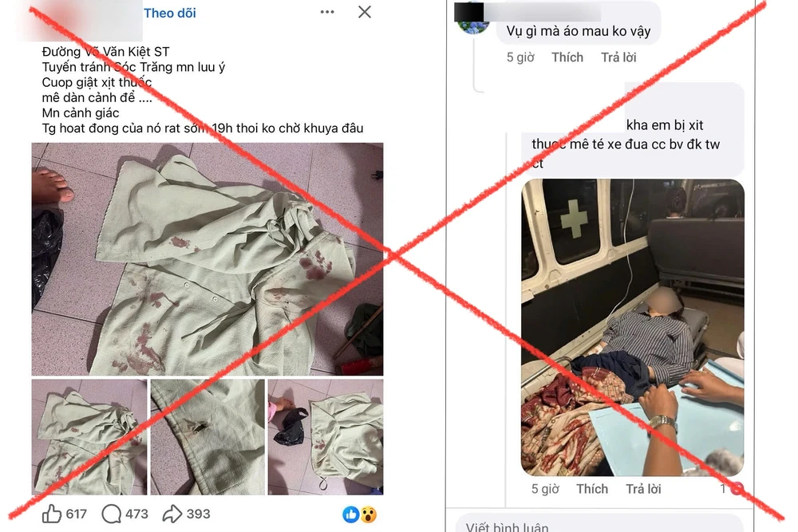The image size is (798, 532).
Task: Click the like thumbs-up icon with 617
Action: tap(51, 514)
